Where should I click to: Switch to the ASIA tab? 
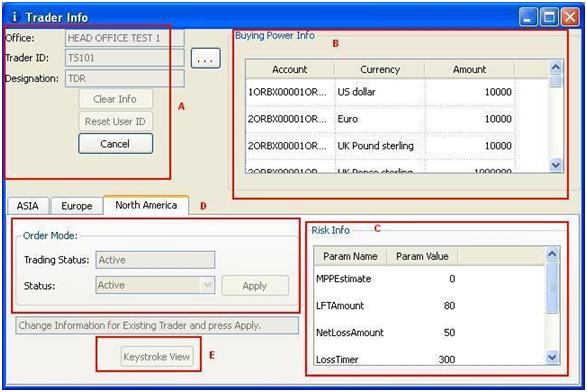coord(28,206)
